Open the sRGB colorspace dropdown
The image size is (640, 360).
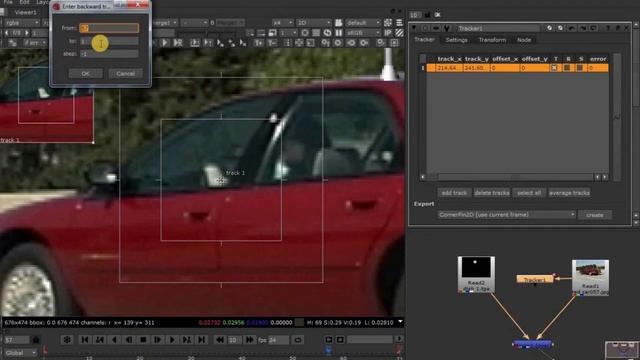tap(362, 33)
